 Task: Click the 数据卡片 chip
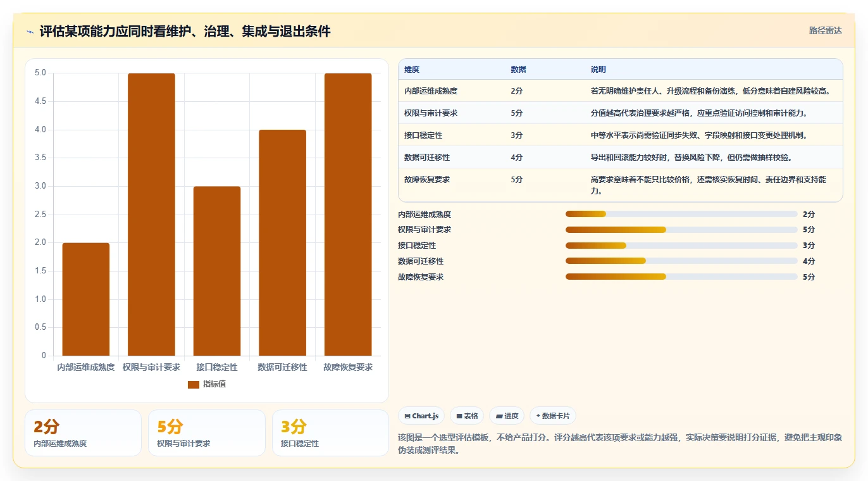coord(552,416)
